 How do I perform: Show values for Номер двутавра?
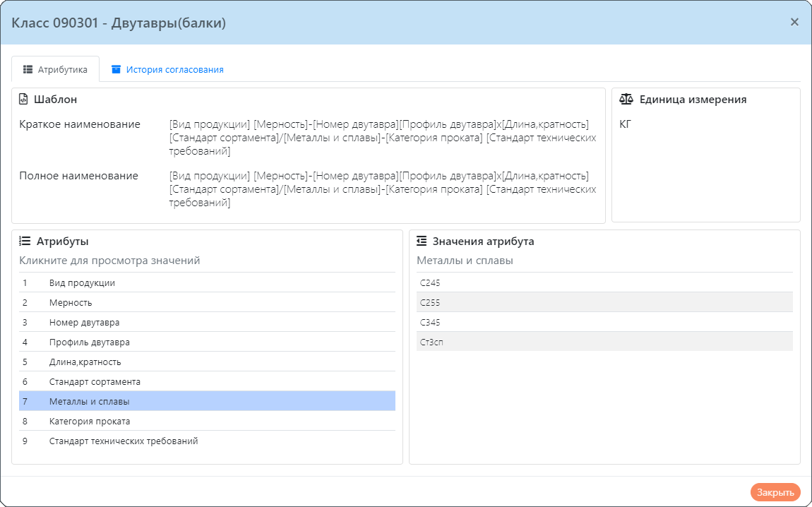click(x=84, y=323)
